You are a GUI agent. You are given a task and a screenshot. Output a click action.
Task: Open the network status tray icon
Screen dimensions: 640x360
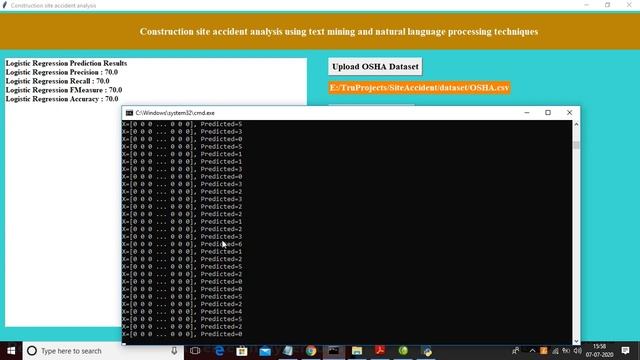(x=555, y=351)
